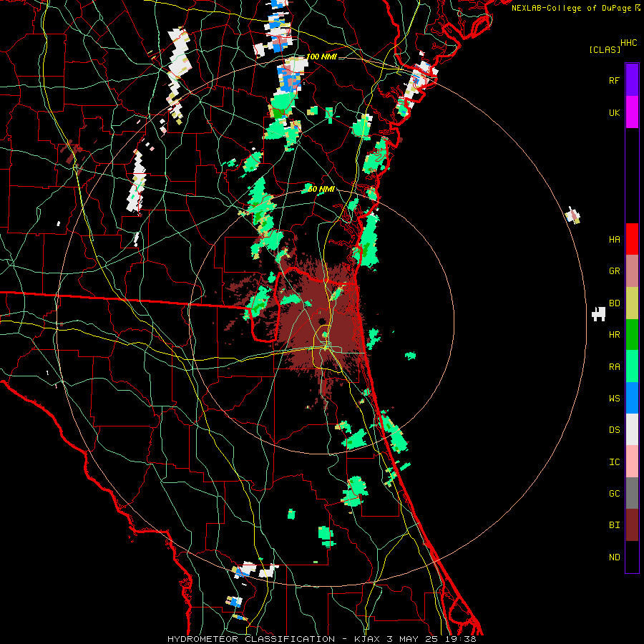The width and height of the screenshot is (644, 644).
Task: Click the NEXLAB-College of DuPage credit text
Action: (571, 8)
